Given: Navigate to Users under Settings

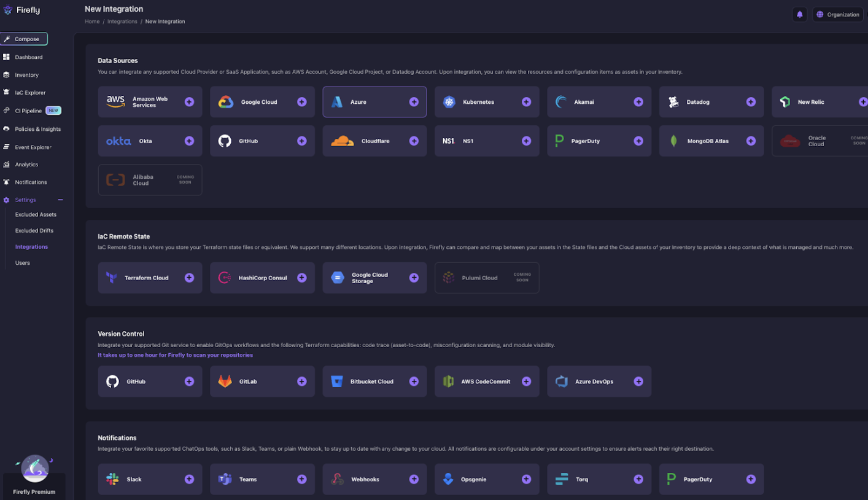Looking at the screenshot, I should pos(23,262).
